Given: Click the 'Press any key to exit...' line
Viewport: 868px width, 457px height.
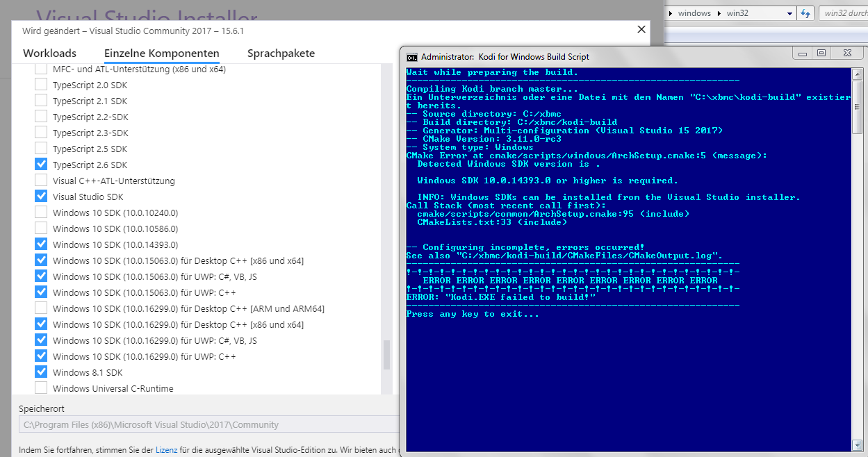Looking at the screenshot, I should [x=473, y=314].
